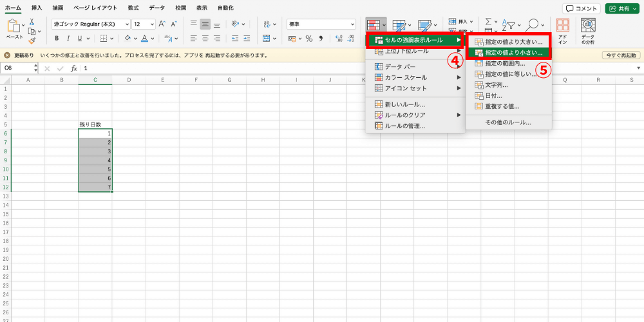
Task: Toggle top vertical alignment
Action: (194, 24)
